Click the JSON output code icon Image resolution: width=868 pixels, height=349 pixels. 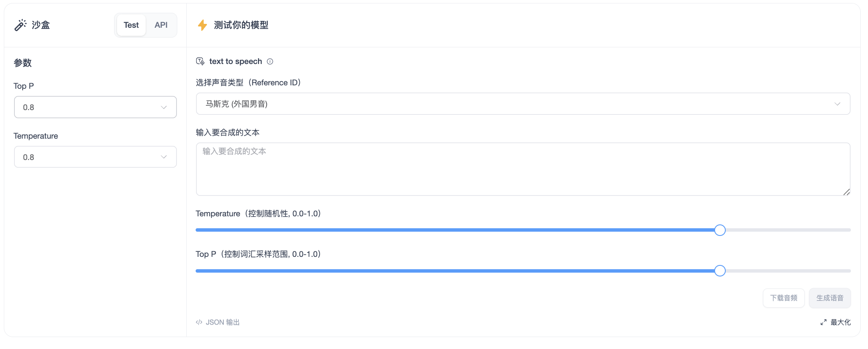click(x=199, y=322)
